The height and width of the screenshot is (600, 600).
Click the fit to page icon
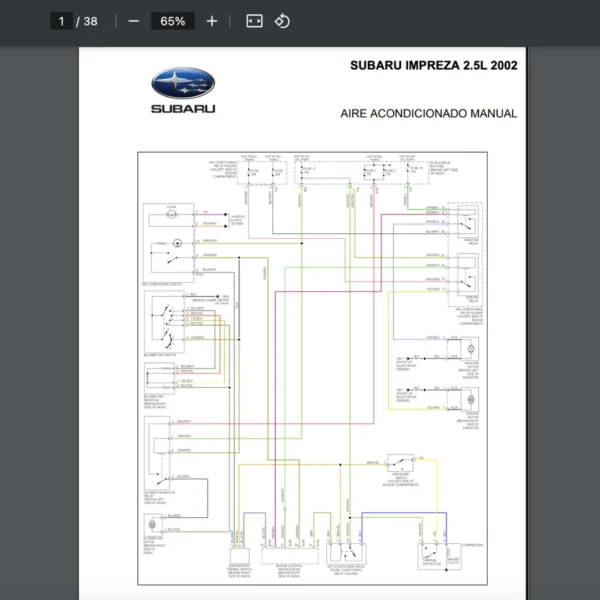[254, 21]
